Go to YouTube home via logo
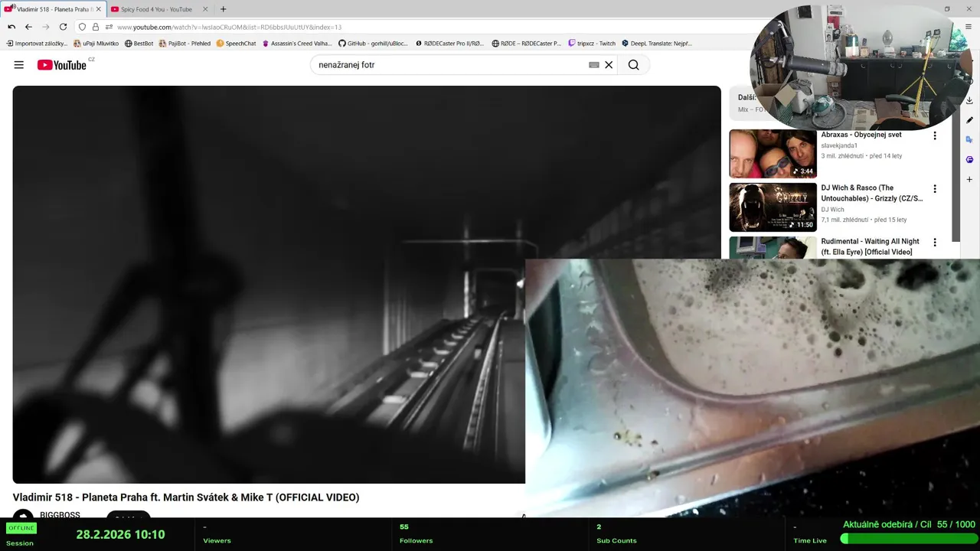This screenshot has width=980, height=551. tap(62, 65)
